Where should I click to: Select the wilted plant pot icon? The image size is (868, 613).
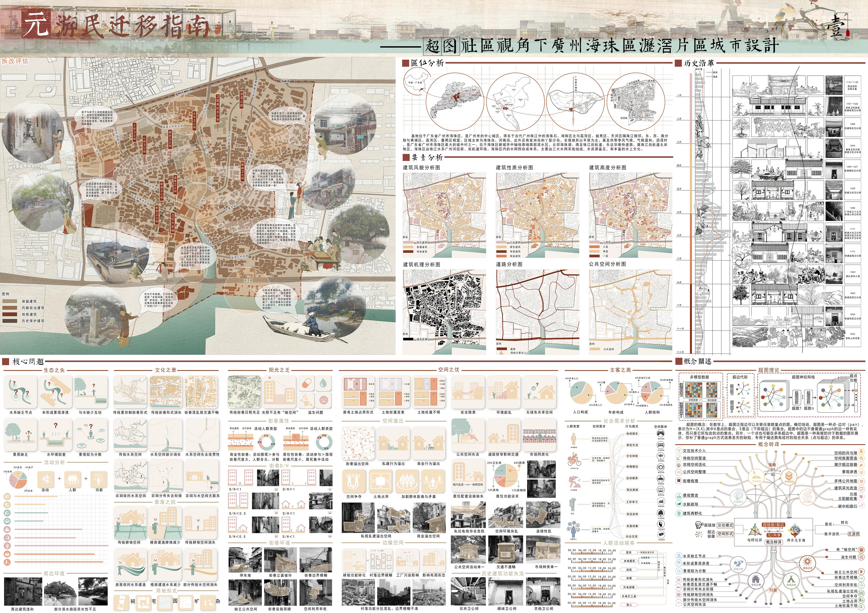coord(306,400)
